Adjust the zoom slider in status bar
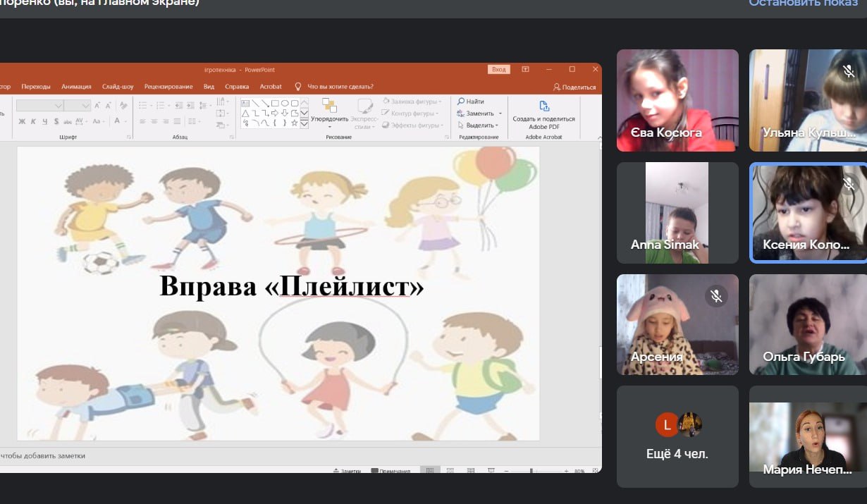Viewport: 867px width, 504px height. 531,471
